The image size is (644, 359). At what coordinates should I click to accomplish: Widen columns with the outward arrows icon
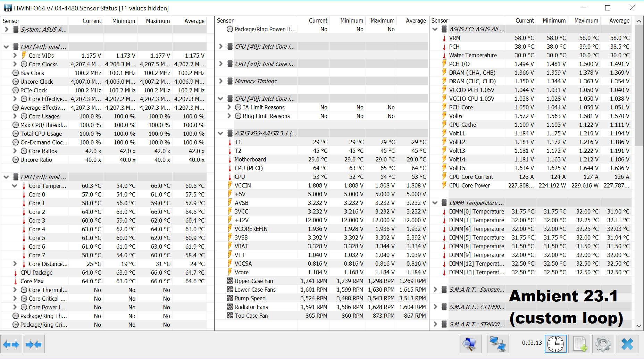[11, 344]
